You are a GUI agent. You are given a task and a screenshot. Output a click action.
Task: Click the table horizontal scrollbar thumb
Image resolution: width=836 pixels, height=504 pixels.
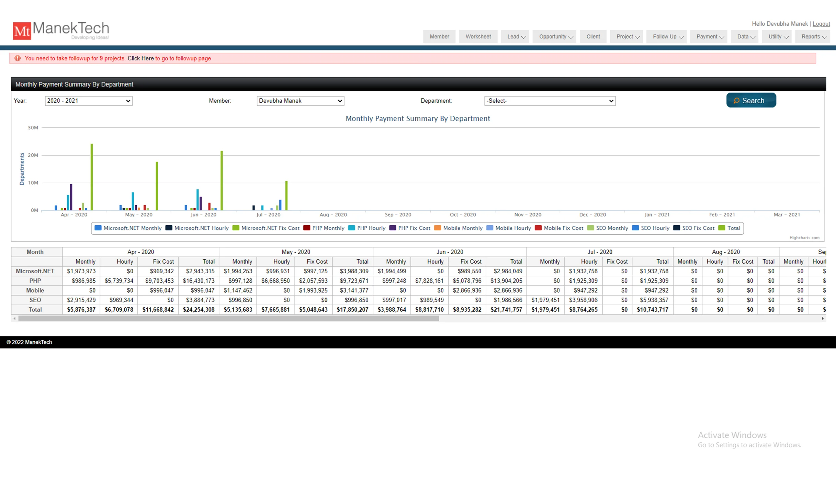coord(228,319)
